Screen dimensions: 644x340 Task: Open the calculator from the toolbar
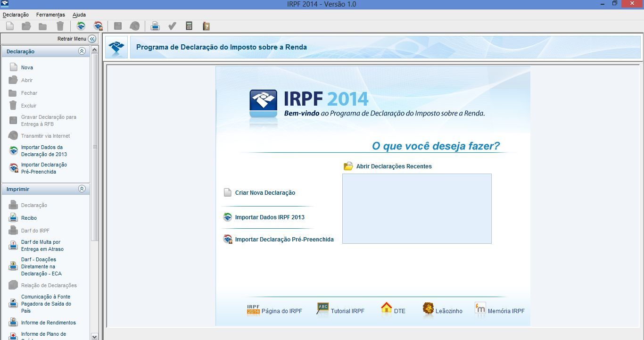click(189, 26)
